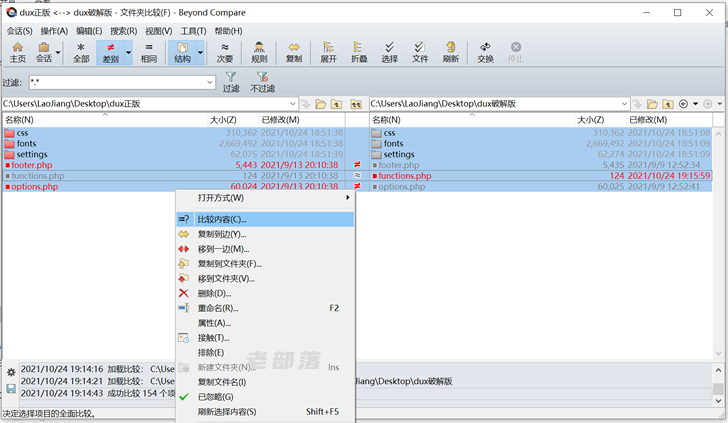Toggle the 相同 same-files display filter
This screenshot has width=728, height=423.
pos(149,52)
